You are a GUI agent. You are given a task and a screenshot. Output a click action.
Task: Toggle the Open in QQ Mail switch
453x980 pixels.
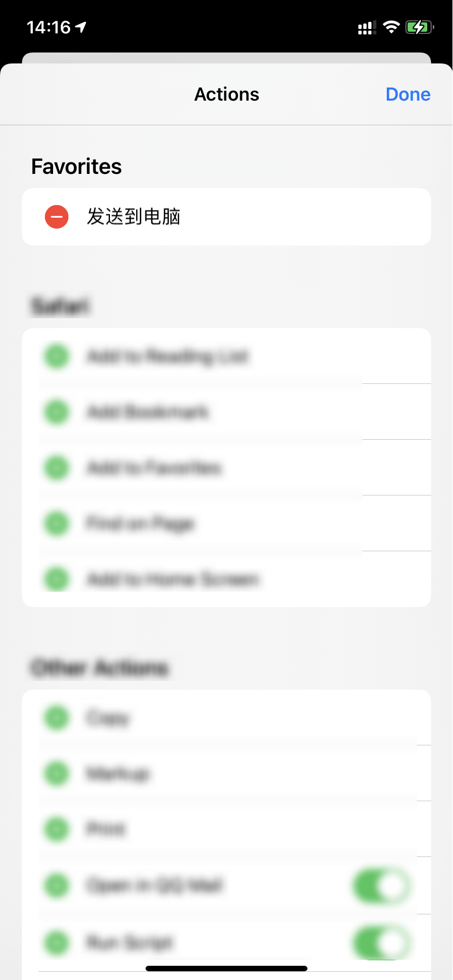tap(382, 886)
